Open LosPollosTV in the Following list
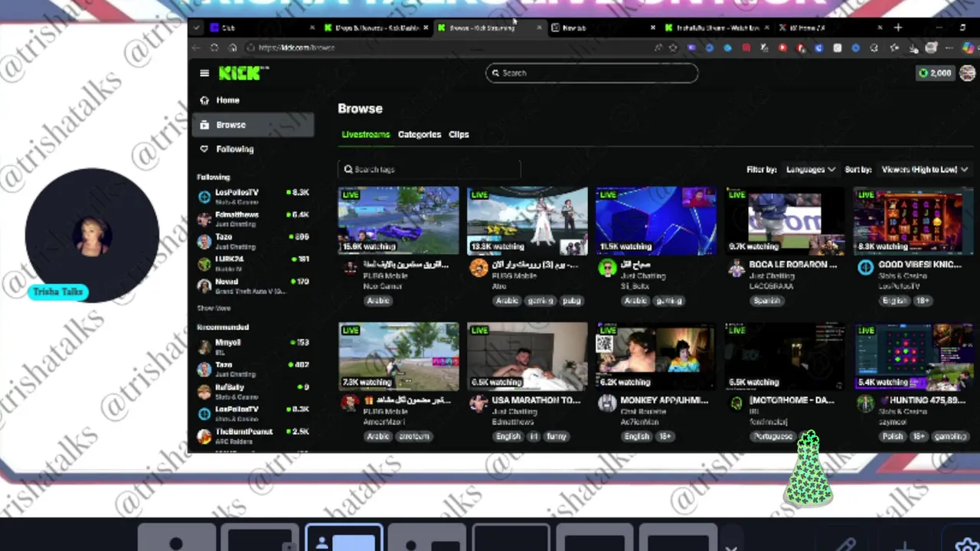 point(253,197)
